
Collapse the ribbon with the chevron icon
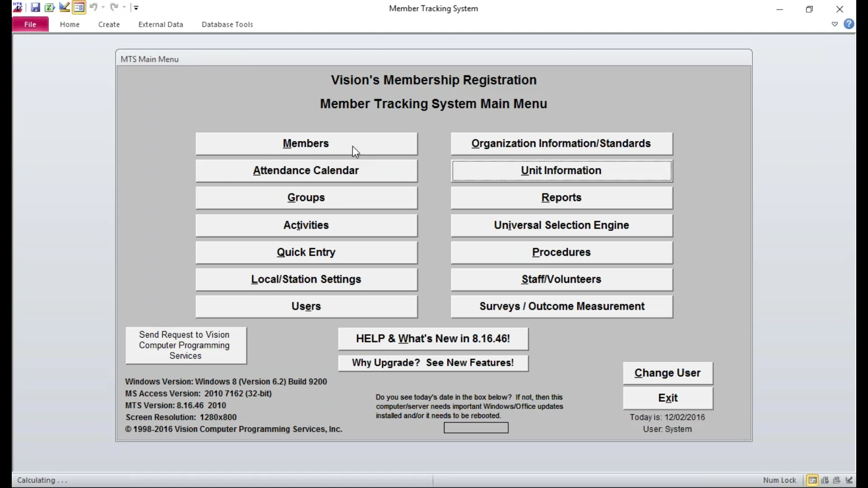[835, 24]
